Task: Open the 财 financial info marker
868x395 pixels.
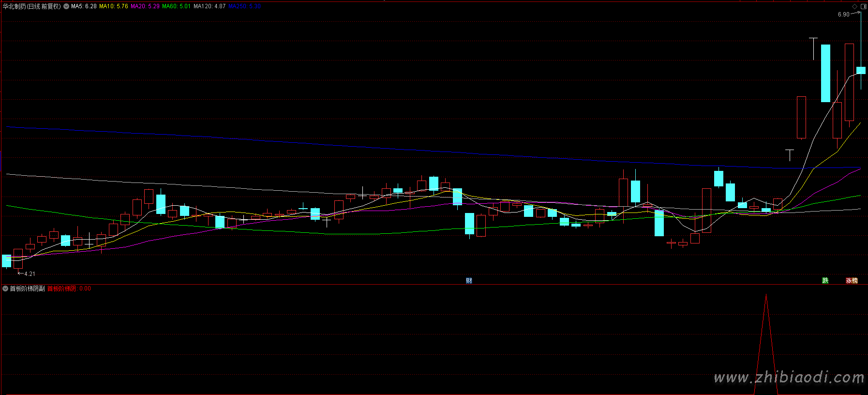Action: (469, 281)
